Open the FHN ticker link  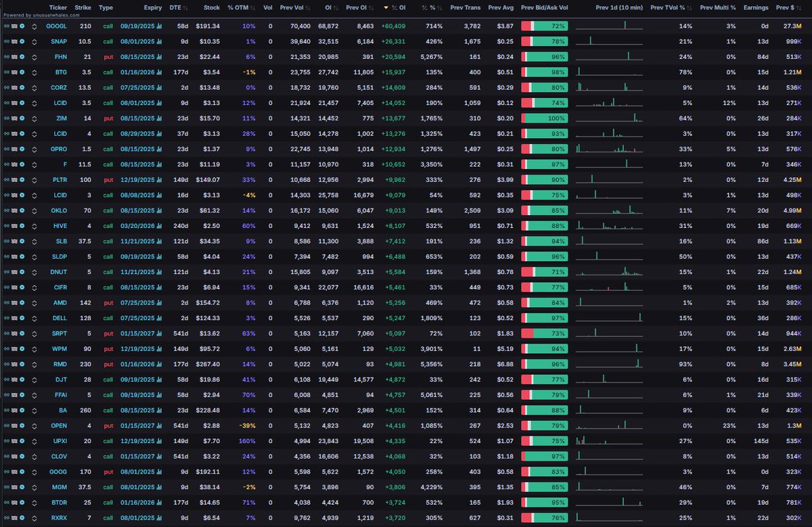[60, 56]
